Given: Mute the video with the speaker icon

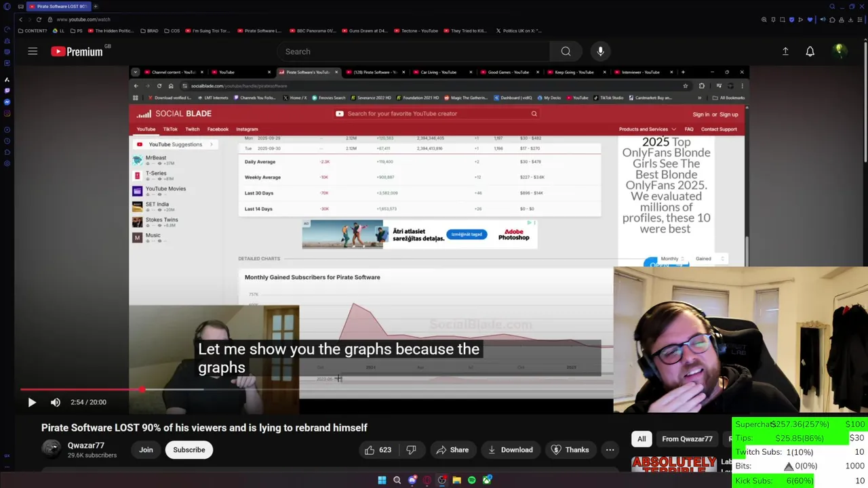Looking at the screenshot, I should pos(56,402).
